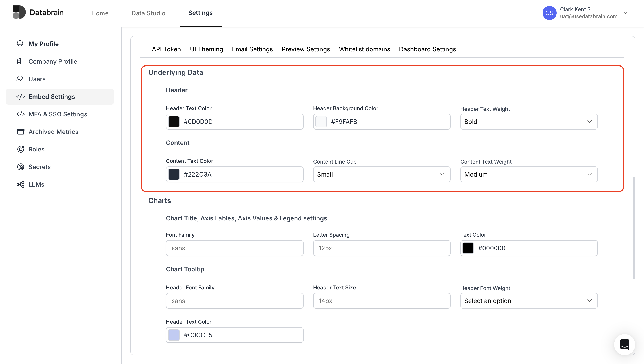644x364 pixels.
Task: Click the LLMs node icon
Action: pos(20,184)
